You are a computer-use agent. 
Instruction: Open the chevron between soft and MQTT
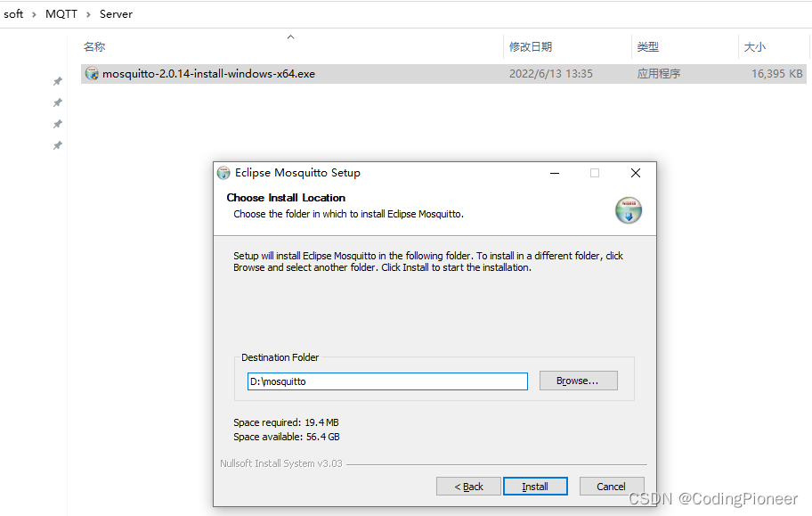(34, 14)
